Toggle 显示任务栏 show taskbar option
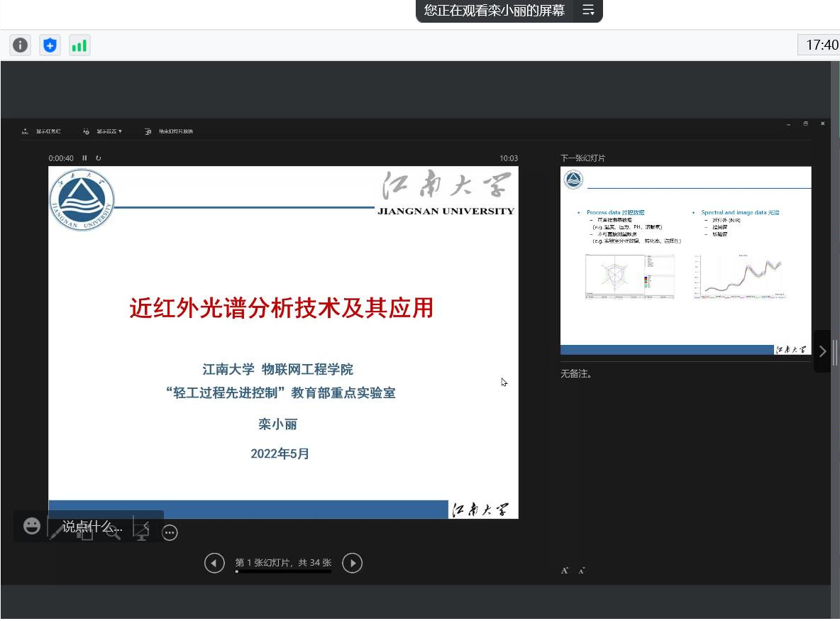The width and height of the screenshot is (840, 621). pos(43,131)
